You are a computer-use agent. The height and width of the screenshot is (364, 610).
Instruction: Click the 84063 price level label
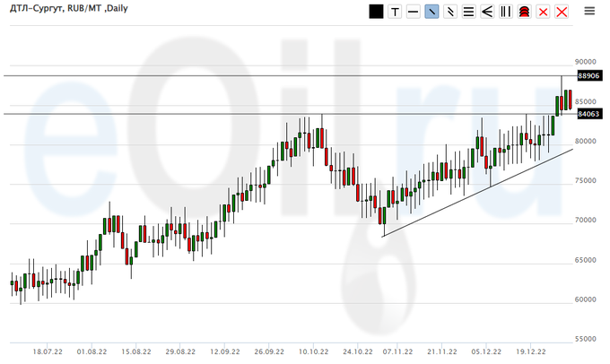[588, 114]
